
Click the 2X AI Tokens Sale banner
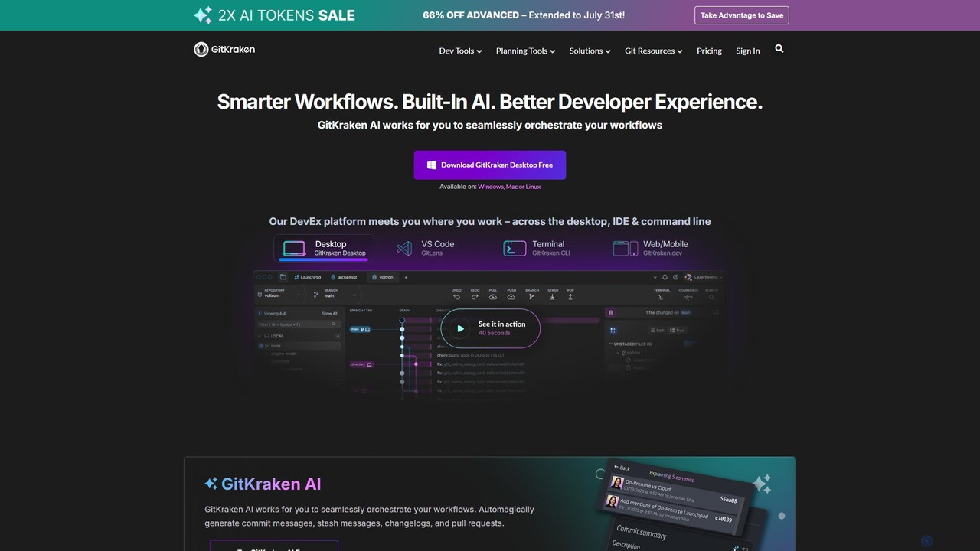coord(273,15)
